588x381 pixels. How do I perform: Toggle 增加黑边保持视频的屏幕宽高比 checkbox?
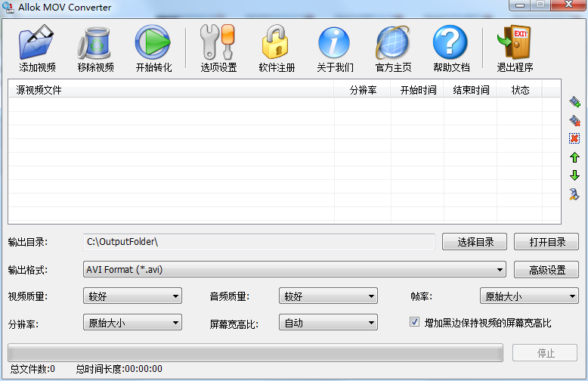pyautogui.click(x=414, y=322)
